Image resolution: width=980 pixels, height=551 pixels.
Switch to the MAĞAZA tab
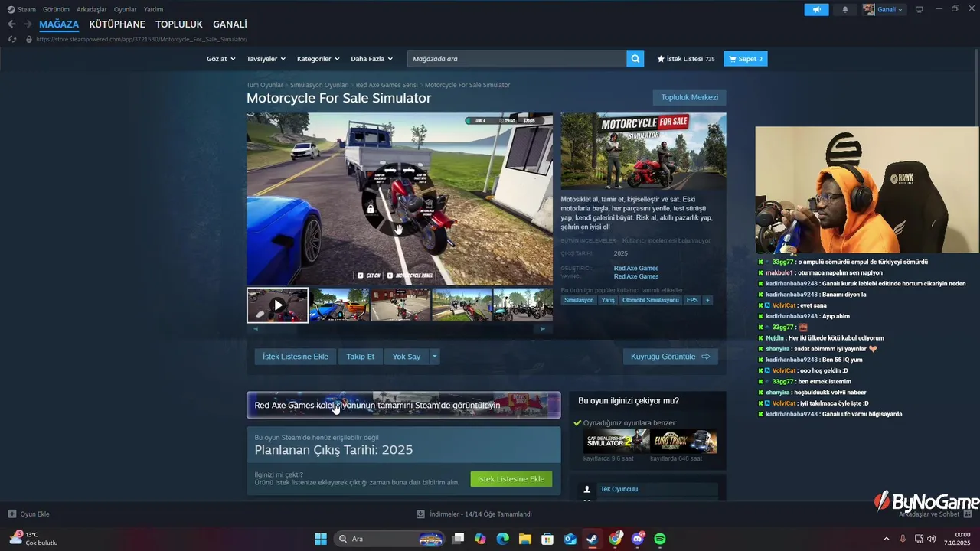click(x=59, y=24)
